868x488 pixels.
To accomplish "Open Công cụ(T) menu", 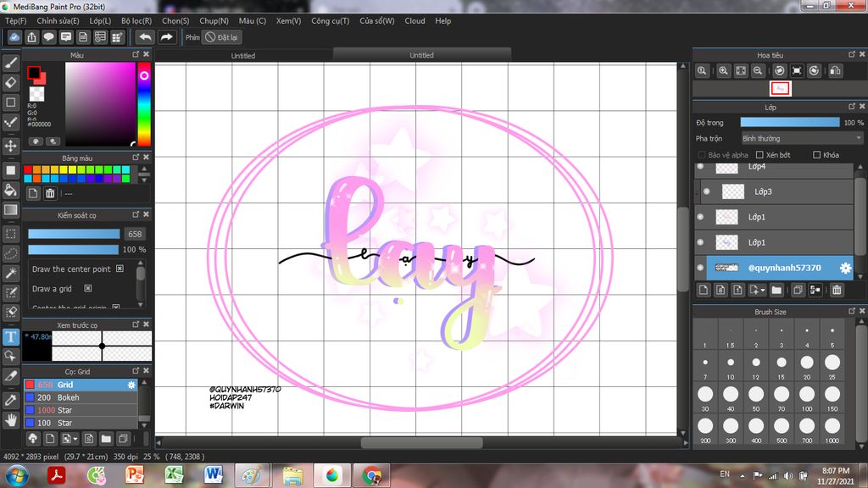I will (x=330, y=20).
